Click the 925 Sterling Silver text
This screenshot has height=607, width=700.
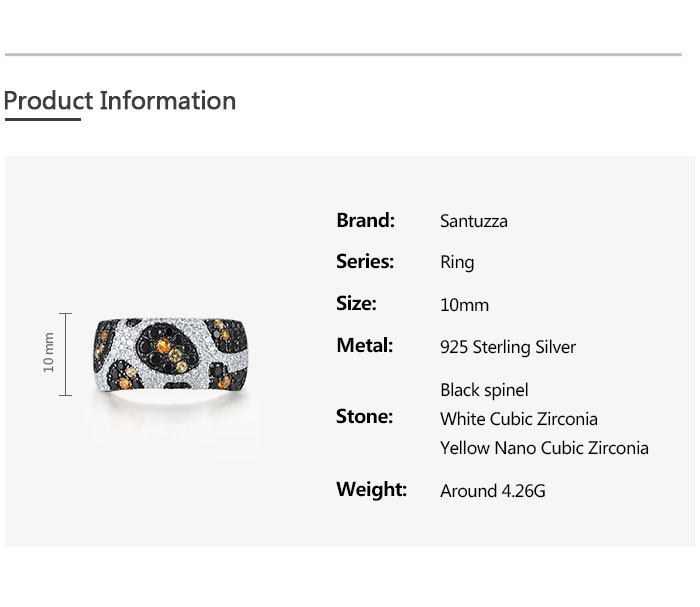point(507,347)
